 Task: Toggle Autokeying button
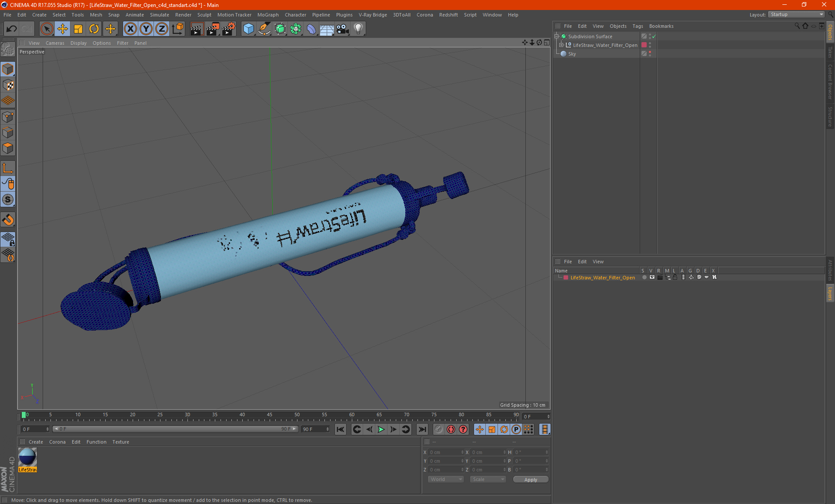(x=451, y=429)
